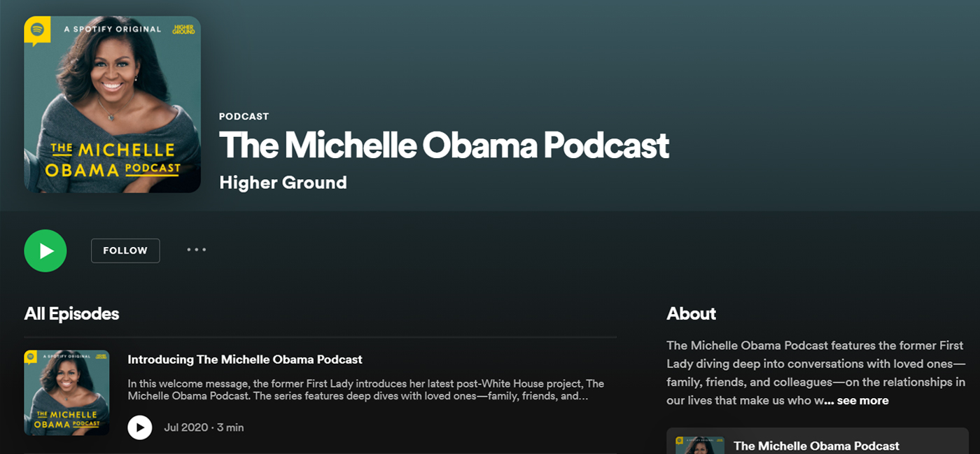Open the Introducing episode thumbnail
Image resolution: width=980 pixels, height=454 pixels.
click(66, 392)
